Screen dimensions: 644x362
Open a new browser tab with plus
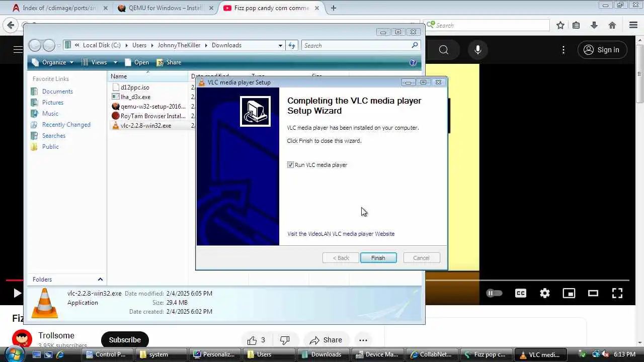(334, 8)
